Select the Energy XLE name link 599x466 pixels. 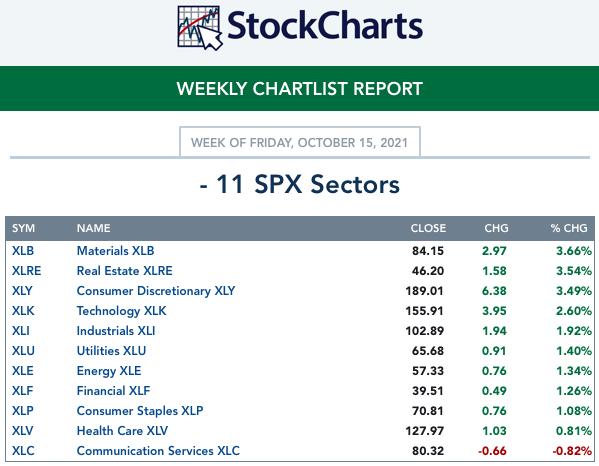point(109,371)
